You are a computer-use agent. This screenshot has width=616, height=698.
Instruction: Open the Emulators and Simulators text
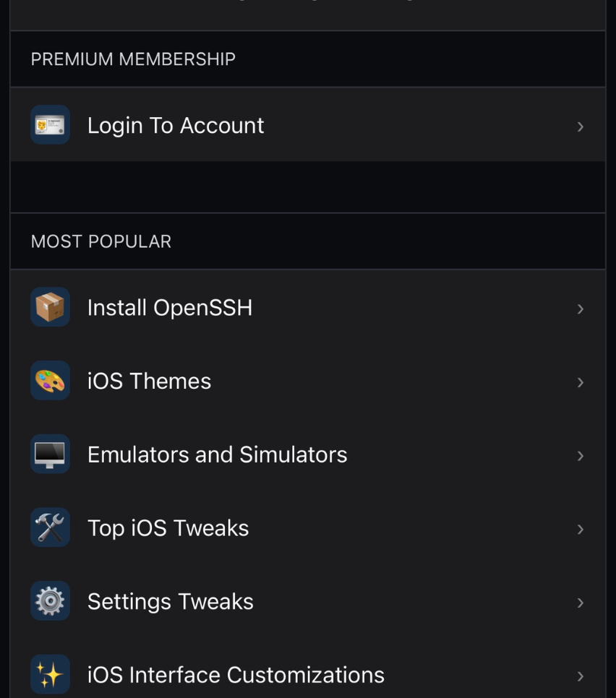pyautogui.click(x=217, y=454)
